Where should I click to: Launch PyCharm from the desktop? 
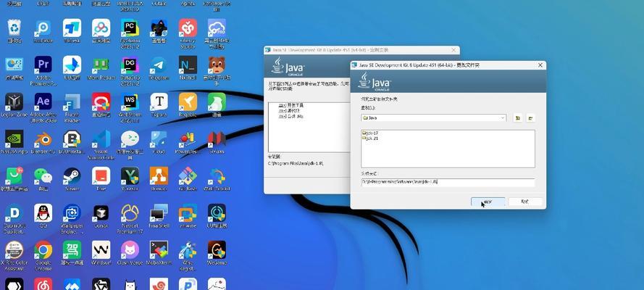[x=130, y=30]
